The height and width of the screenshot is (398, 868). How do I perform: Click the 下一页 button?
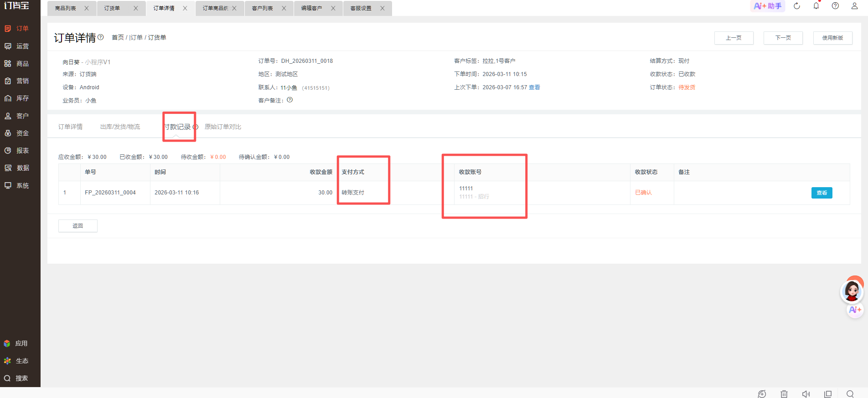pos(783,38)
